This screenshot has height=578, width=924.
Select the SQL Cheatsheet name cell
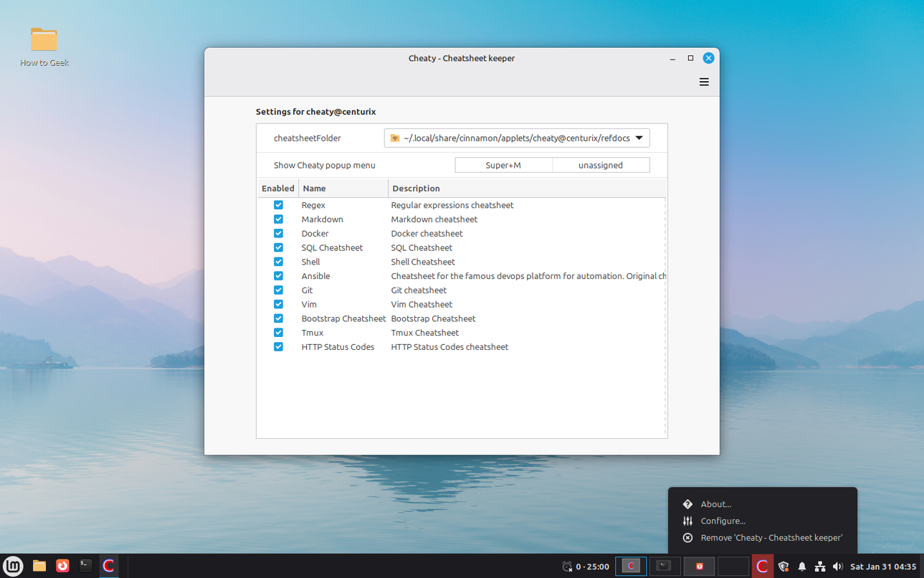click(332, 247)
